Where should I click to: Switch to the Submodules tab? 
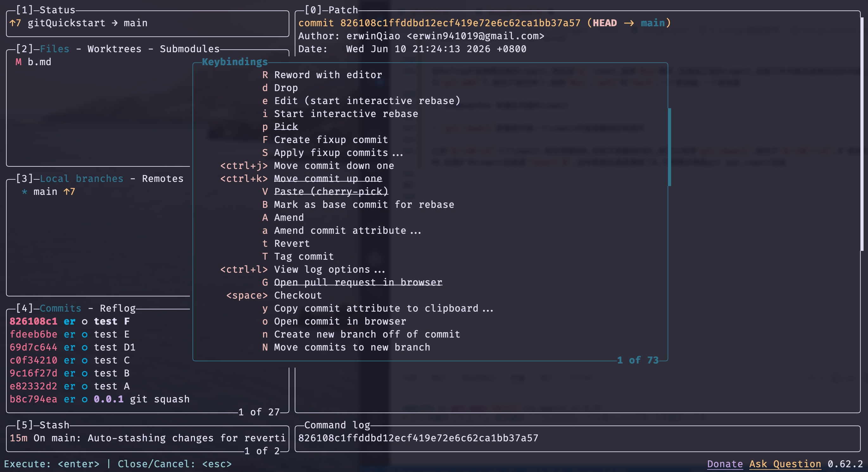pyautogui.click(x=190, y=49)
